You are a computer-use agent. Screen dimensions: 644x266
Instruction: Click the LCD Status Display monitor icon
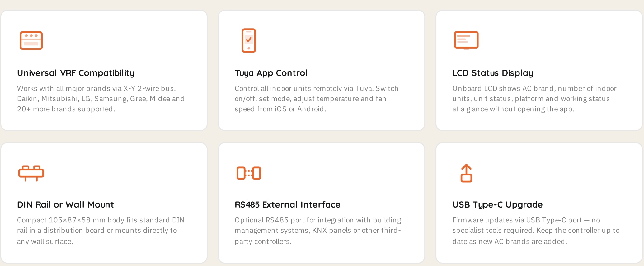point(466,40)
